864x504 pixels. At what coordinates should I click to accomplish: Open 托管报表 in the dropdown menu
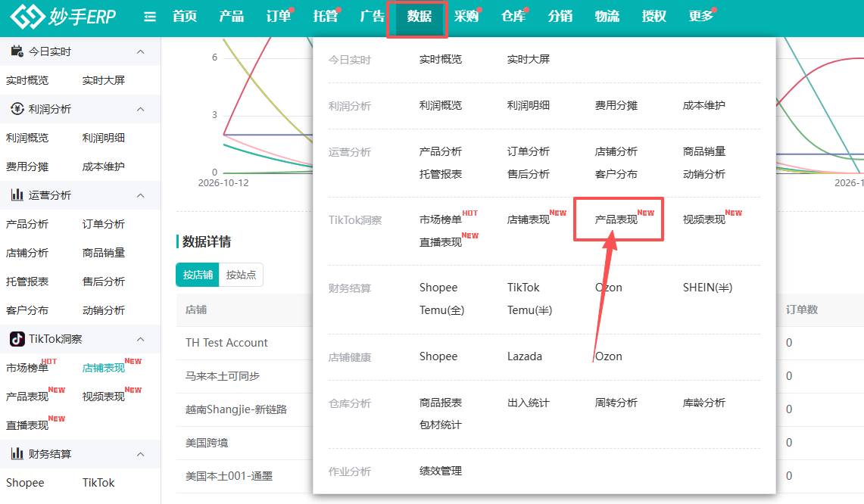440,174
